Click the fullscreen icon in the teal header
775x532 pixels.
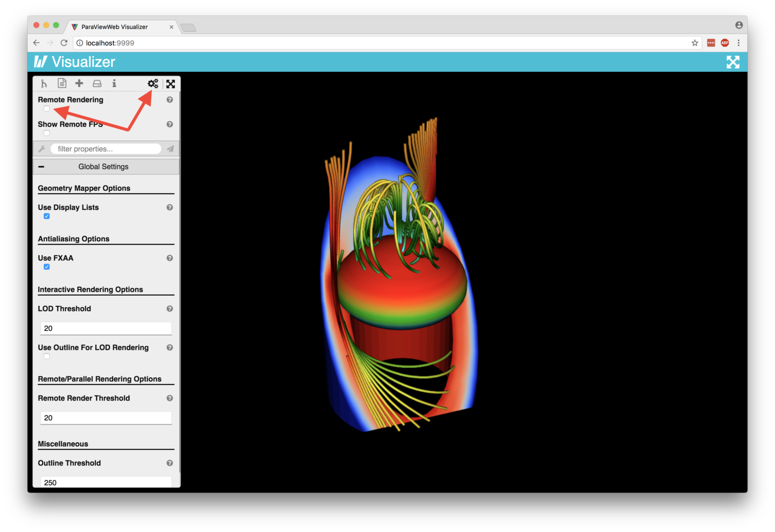[733, 62]
